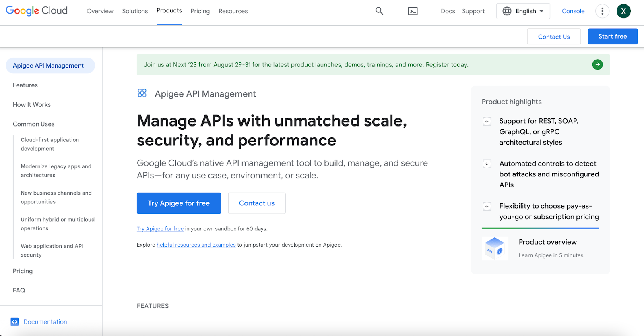Select the Products nav tab

click(169, 11)
